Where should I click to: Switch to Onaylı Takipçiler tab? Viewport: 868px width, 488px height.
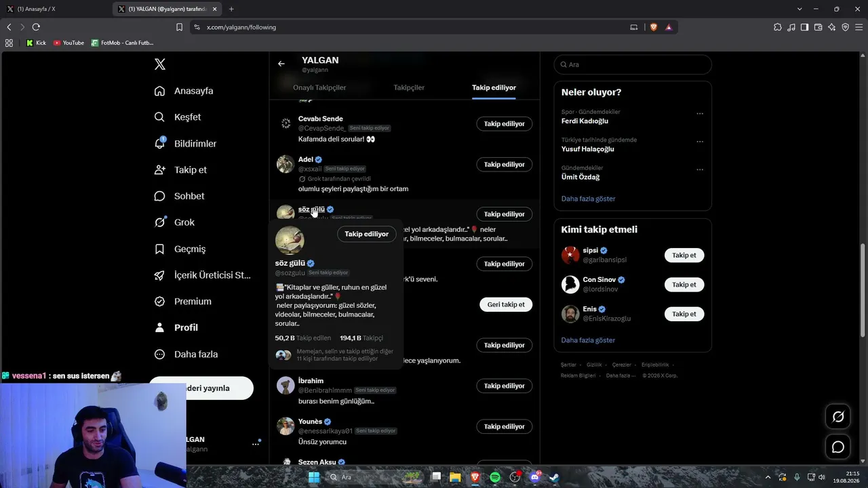pos(319,87)
